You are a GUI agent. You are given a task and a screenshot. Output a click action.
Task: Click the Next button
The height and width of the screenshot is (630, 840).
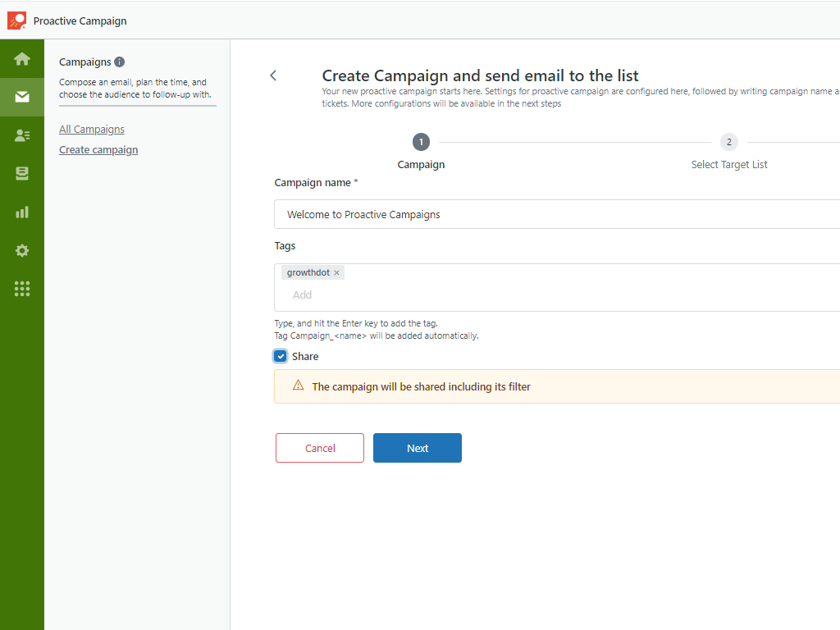click(x=418, y=448)
